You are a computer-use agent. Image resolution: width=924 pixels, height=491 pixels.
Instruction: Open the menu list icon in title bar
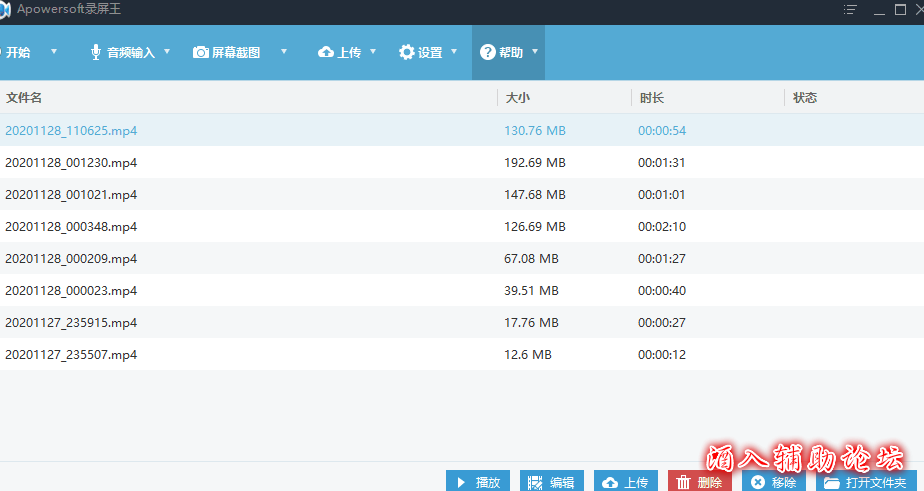[x=850, y=10]
